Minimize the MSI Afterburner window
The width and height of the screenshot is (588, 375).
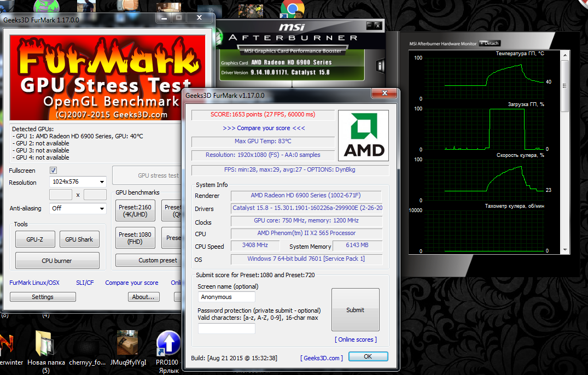pyautogui.click(x=369, y=25)
